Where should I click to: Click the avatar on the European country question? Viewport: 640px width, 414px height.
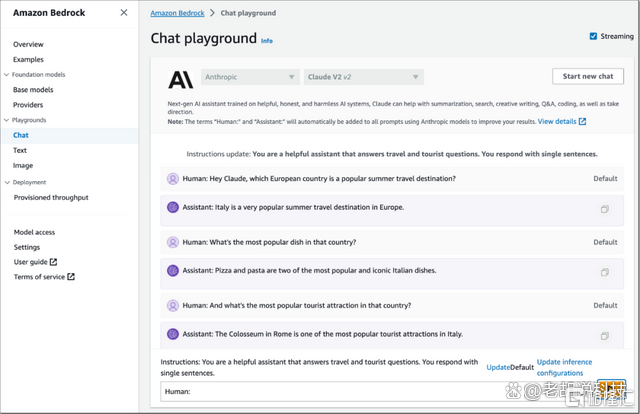tap(173, 178)
